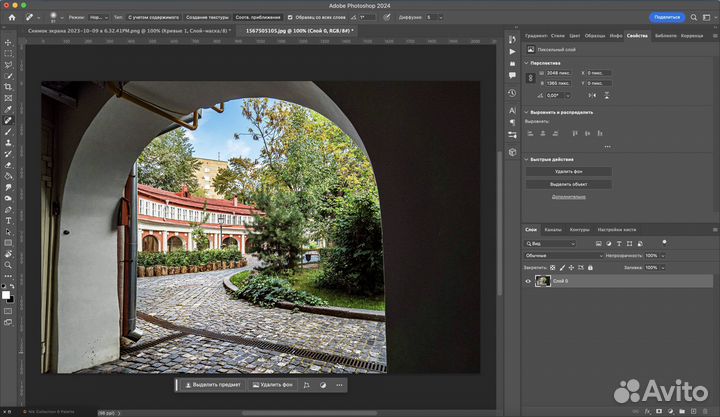720x417 pixels.
Task: Collapse 'Выровнять и распределить' section
Action: (527, 112)
